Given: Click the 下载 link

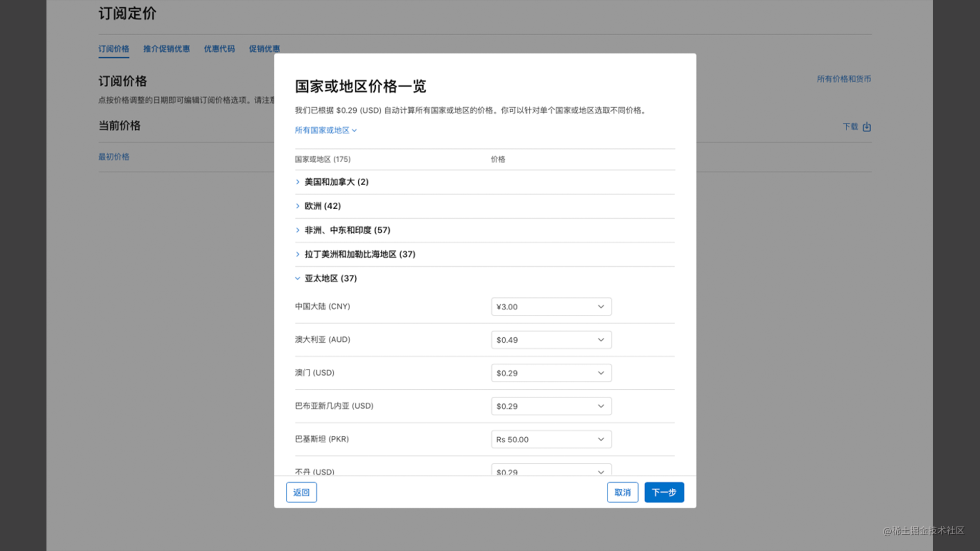Looking at the screenshot, I should (x=850, y=127).
